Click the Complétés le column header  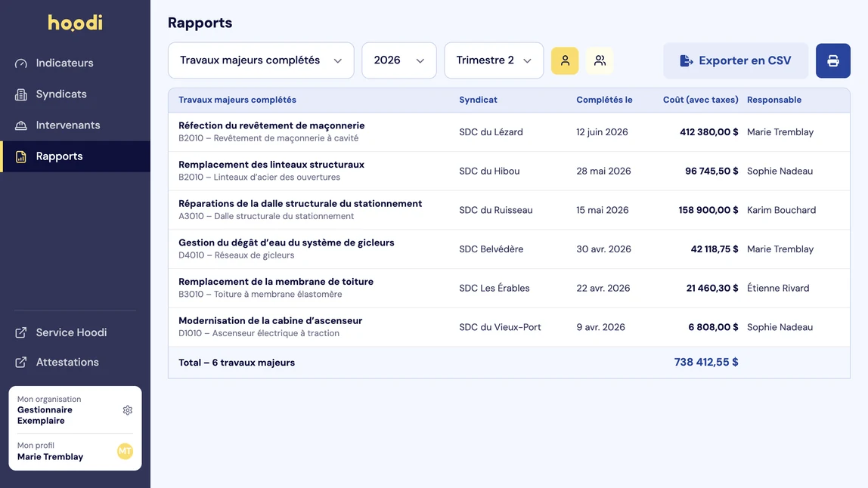click(604, 100)
